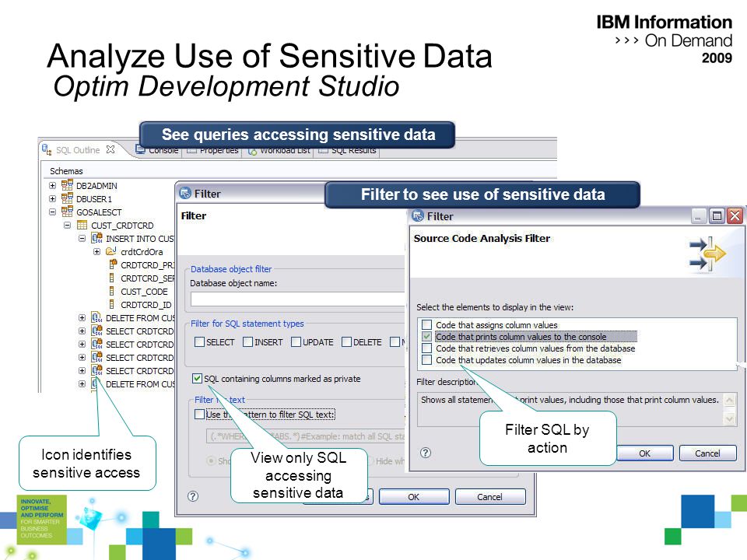Check the SELECT statement type checkbox

tap(200, 341)
